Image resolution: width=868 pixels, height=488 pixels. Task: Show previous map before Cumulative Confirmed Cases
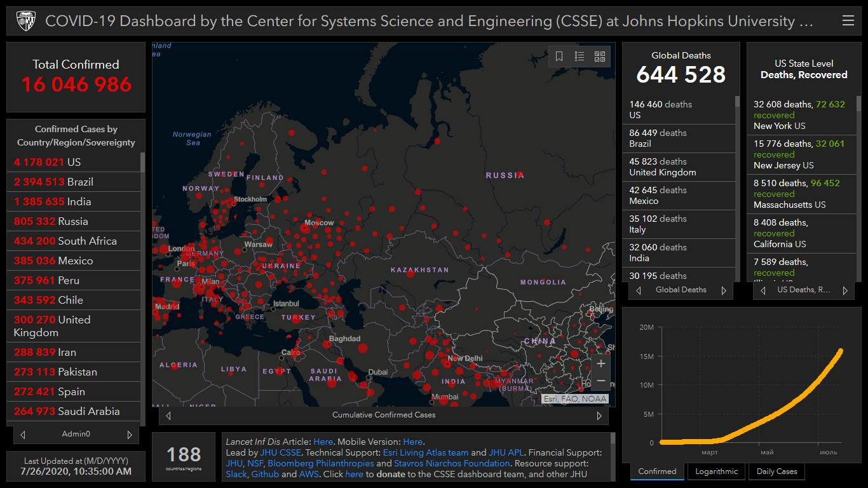pyautogui.click(x=168, y=416)
